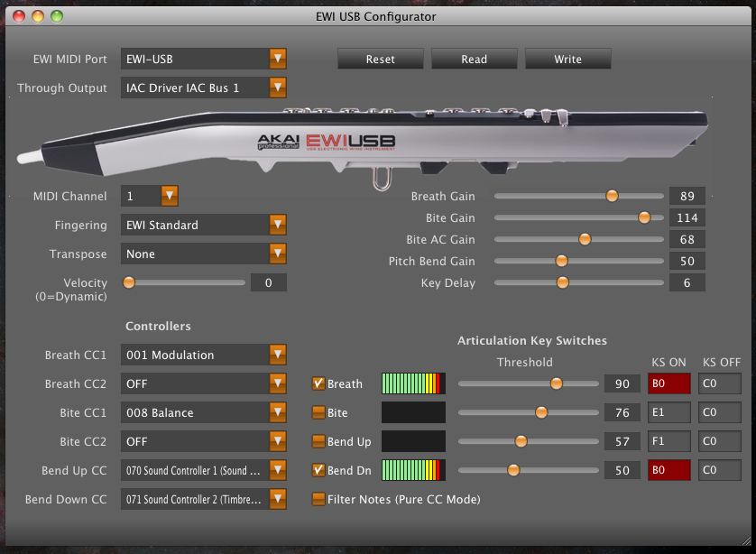756x554 pixels.
Task: Click the Write button
Action: click(567, 59)
